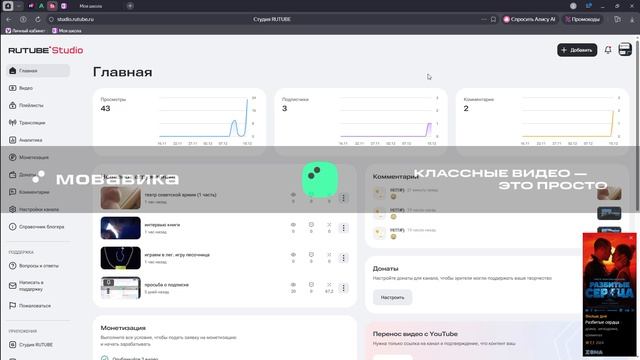Open the three-dot menu for театр советской армии
640x360 pixels.
[343, 198]
